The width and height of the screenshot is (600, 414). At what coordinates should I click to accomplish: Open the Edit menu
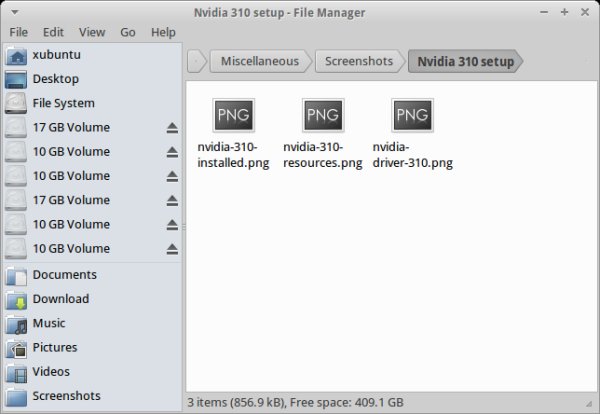[x=53, y=32]
